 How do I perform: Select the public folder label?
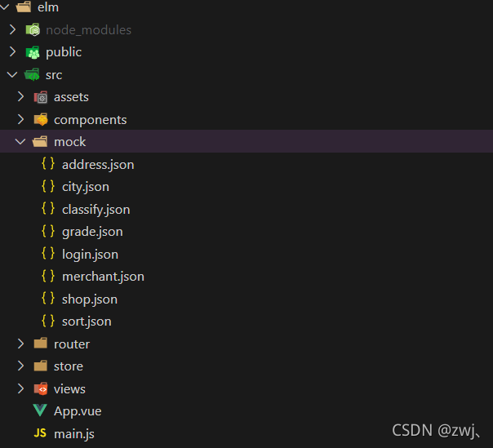(x=64, y=52)
